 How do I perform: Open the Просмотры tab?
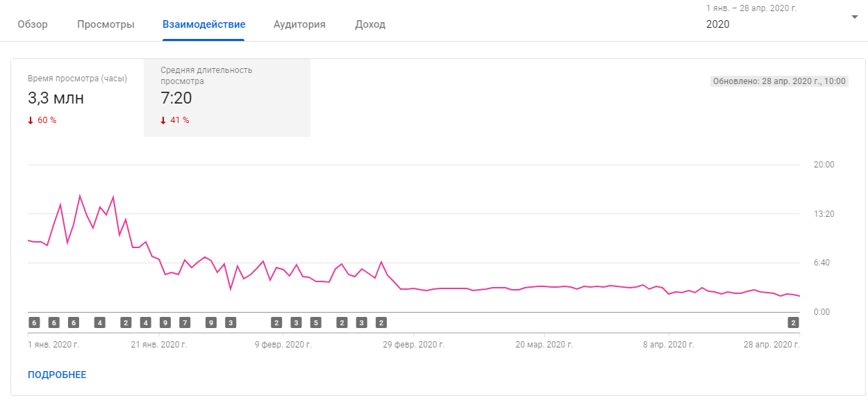[106, 24]
